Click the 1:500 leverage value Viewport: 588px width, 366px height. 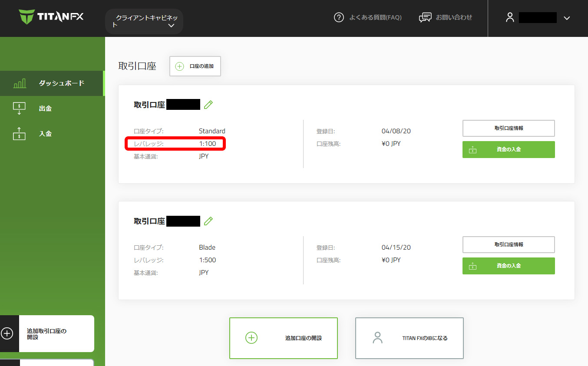pos(208,260)
